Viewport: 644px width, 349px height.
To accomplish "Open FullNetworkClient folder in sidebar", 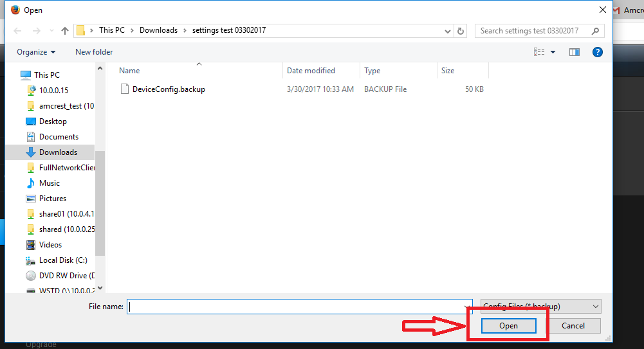I will (66, 168).
